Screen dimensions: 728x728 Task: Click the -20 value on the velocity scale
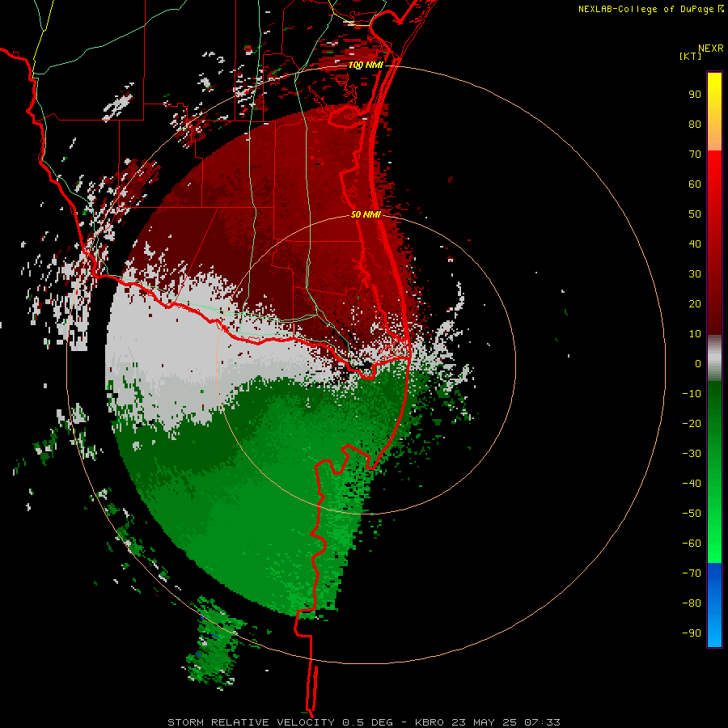point(692,424)
